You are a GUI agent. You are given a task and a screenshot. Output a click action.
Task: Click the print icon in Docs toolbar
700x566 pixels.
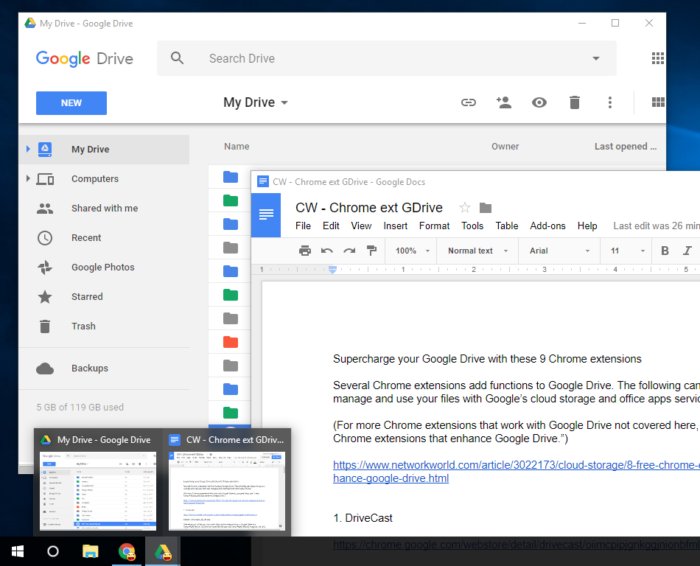click(x=305, y=251)
